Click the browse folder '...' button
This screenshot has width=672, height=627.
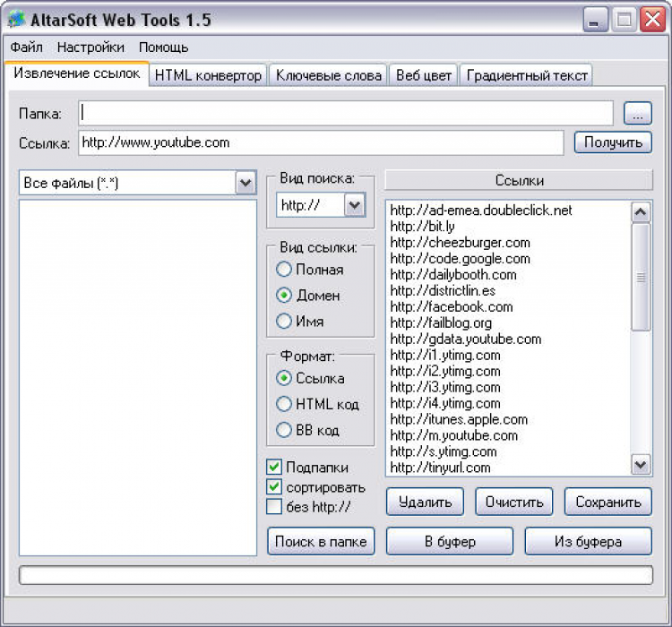click(637, 113)
